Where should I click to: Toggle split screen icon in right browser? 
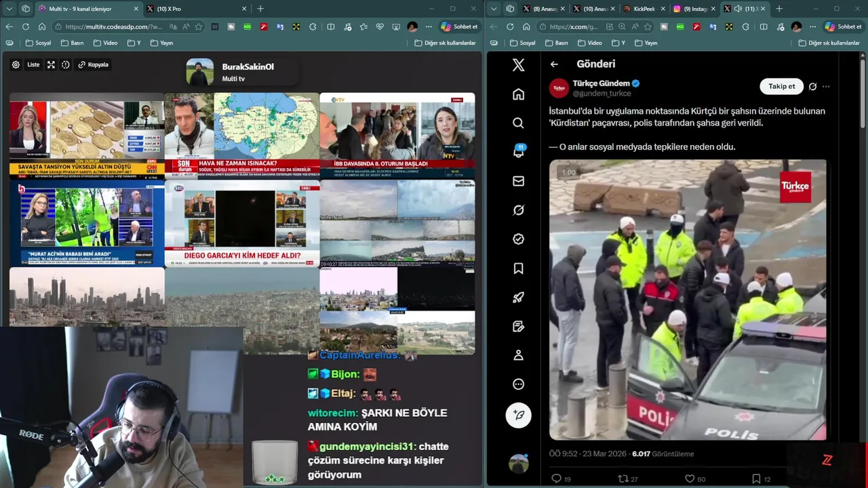click(763, 26)
